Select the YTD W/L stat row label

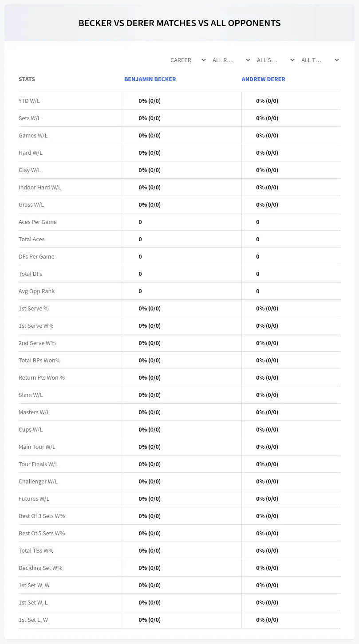[x=29, y=101]
